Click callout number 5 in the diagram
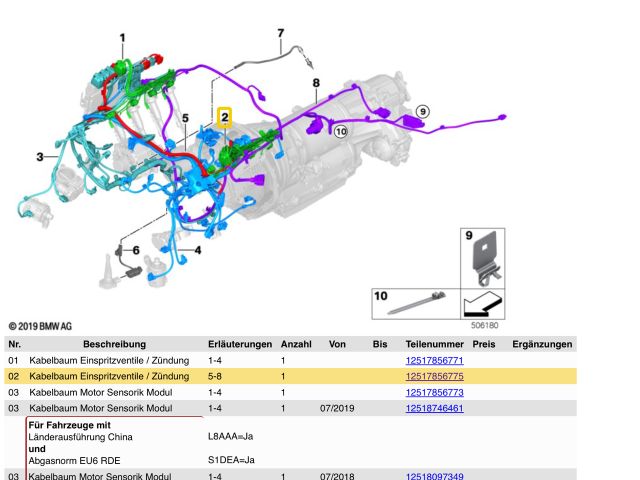Screen dimensions: 640x480 click(185, 119)
